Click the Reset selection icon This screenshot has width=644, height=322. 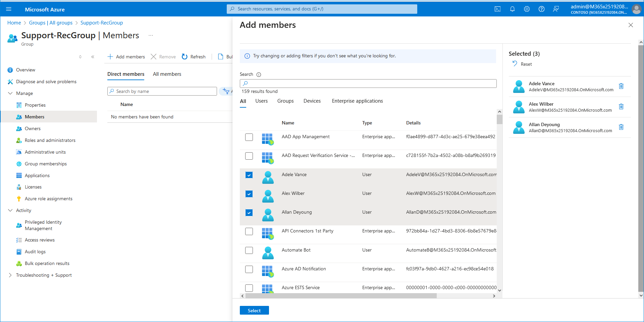pos(515,64)
